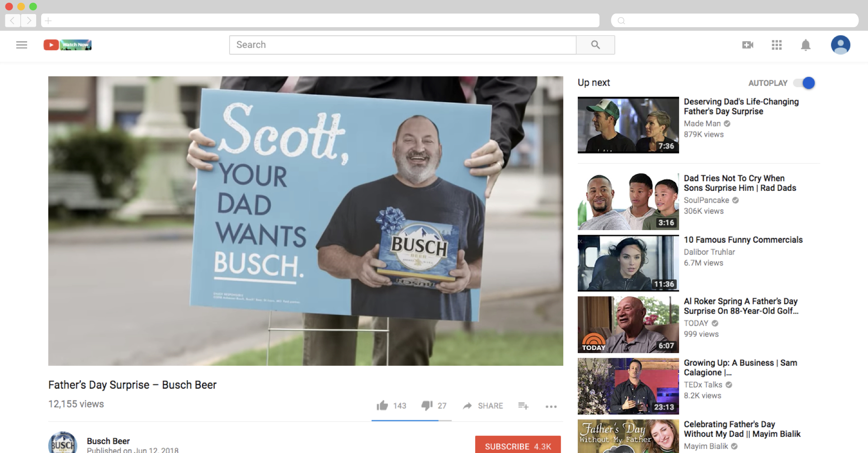Open the account profile avatar menu
The image size is (868, 453).
coord(840,45)
